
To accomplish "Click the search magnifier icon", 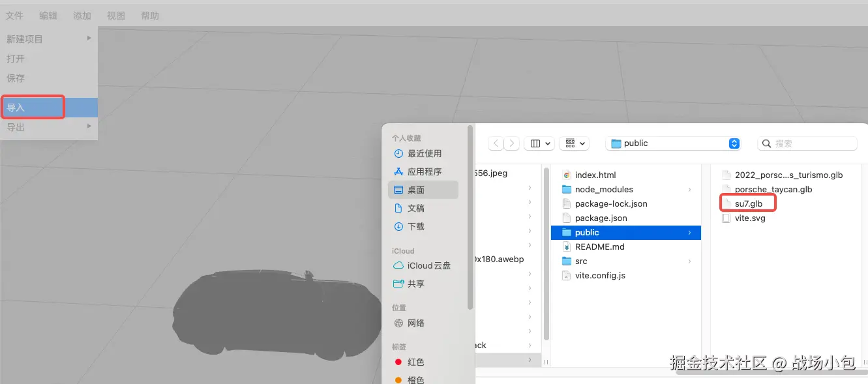I will [767, 143].
